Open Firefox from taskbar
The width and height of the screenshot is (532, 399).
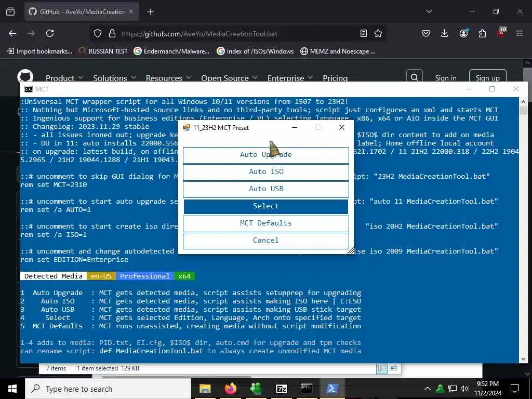[x=230, y=389]
